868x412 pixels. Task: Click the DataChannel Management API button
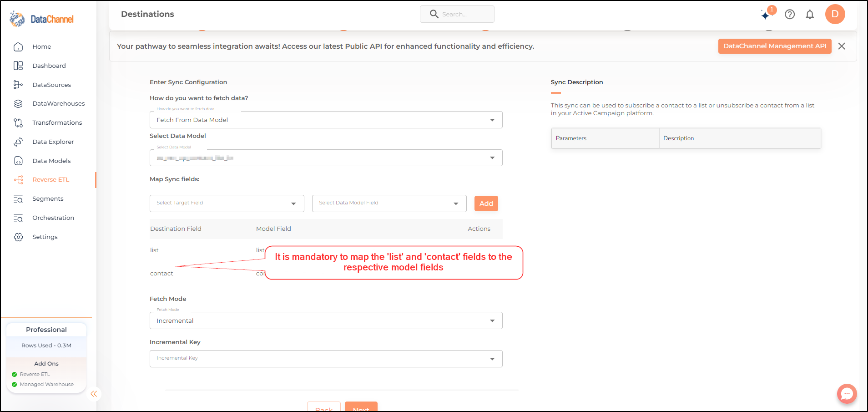775,46
